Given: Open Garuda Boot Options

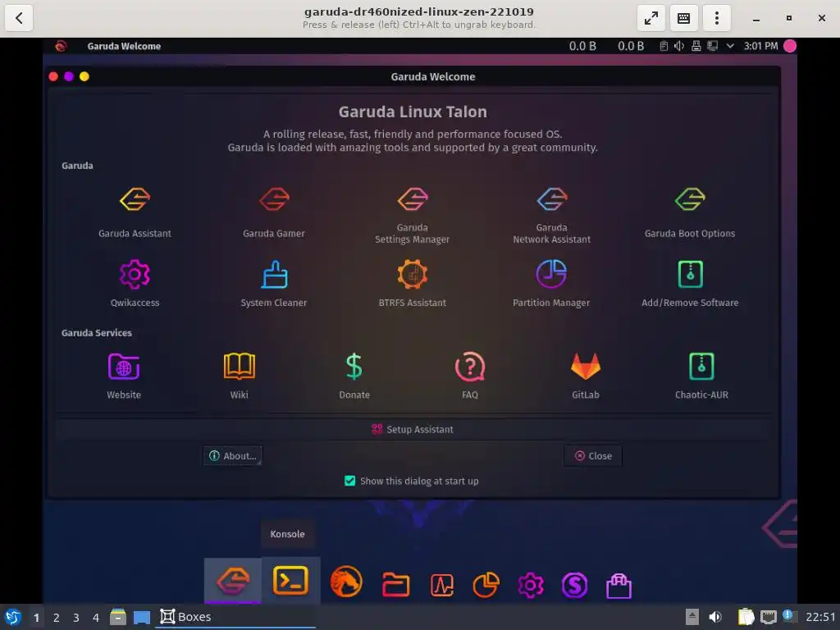Looking at the screenshot, I should click(x=690, y=212).
